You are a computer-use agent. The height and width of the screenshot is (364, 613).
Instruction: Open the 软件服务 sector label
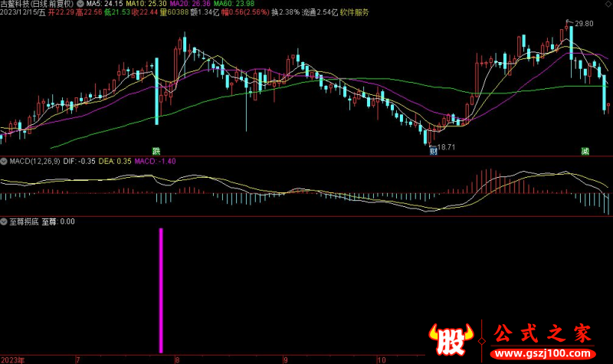355,12
